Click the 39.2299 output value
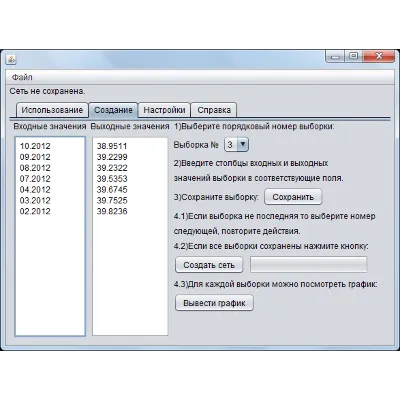This screenshot has height=400, width=400. [112, 157]
